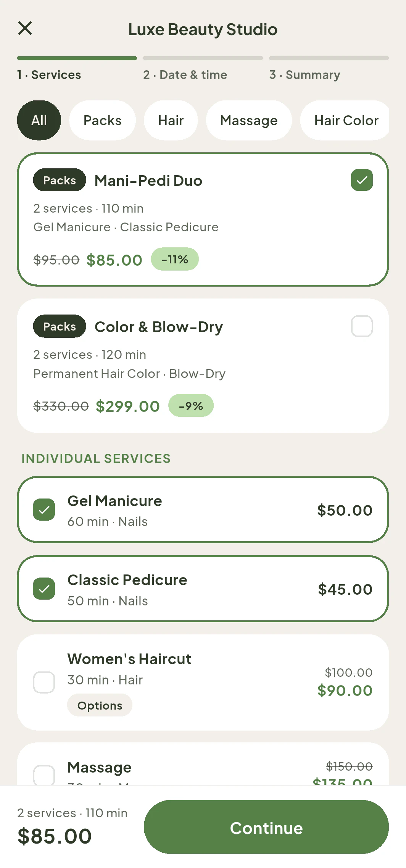Viewport: 406px width, 868px height.
Task: Tap the Continue button
Action: point(266,827)
